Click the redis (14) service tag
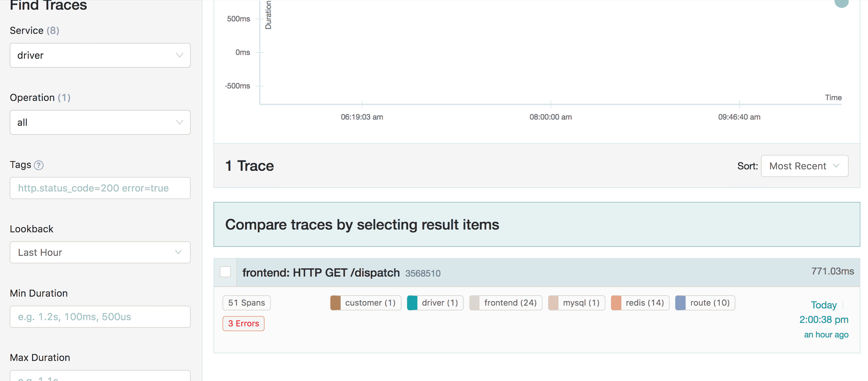 644,303
